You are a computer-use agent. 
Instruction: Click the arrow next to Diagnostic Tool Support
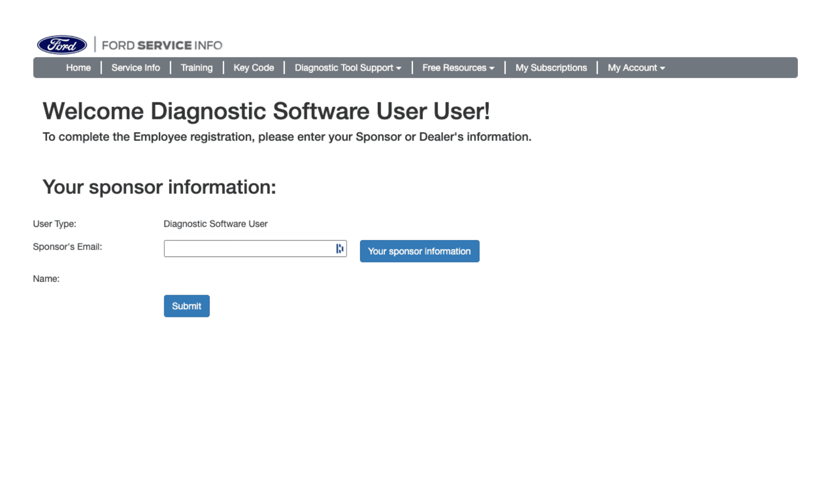pos(398,68)
